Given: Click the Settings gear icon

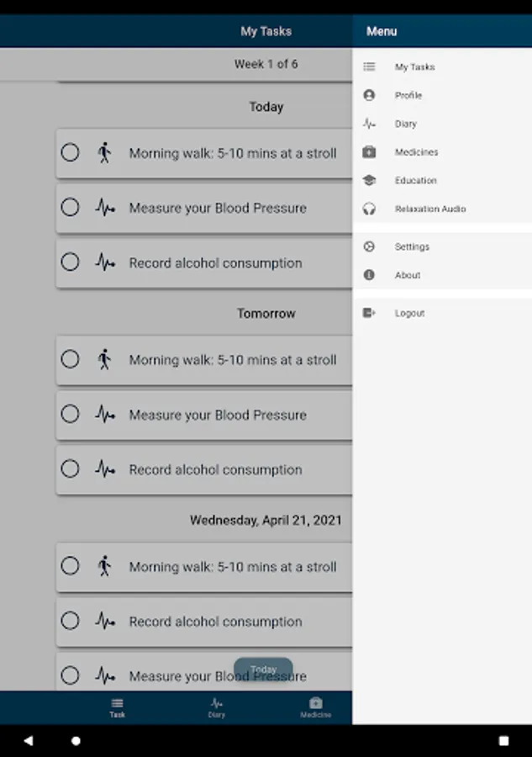Looking at the screenshot, I should (x=369, y=247).
